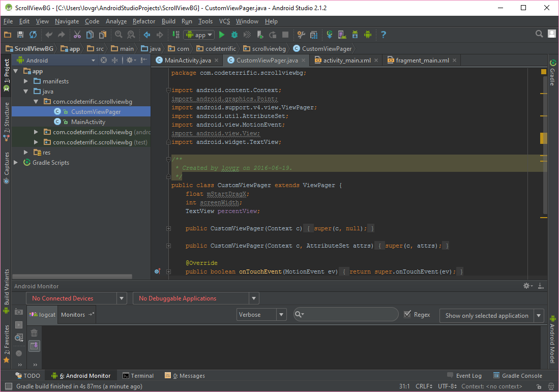This screenshot has width=559, height=392.
Task: Open Replace using the toolbar icon
Action: [x=131, y=35]
